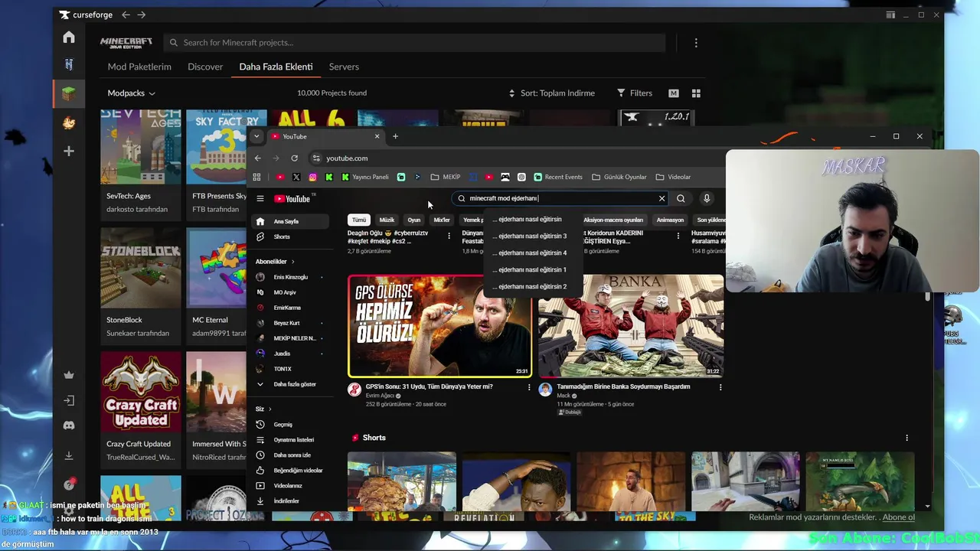
Task: Open the Videolar bookmarks folder
Action: (673, 177)
